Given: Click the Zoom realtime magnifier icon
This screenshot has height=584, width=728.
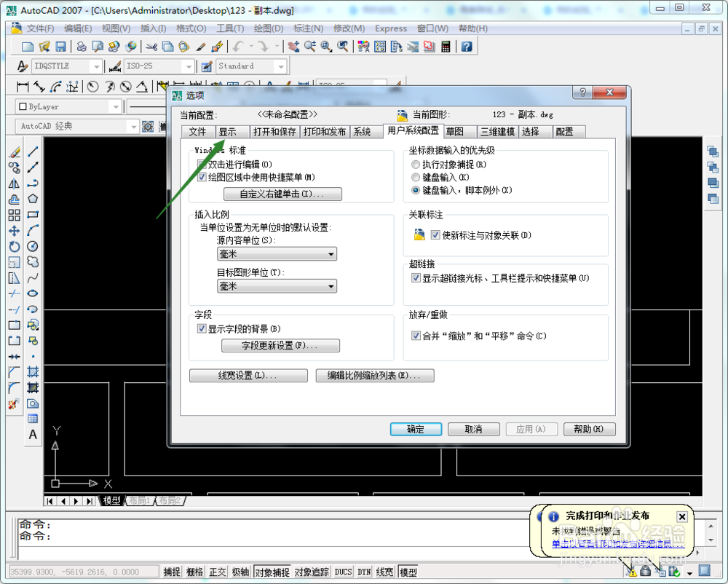Looking at the screenshot, I should tap(309, 47).
